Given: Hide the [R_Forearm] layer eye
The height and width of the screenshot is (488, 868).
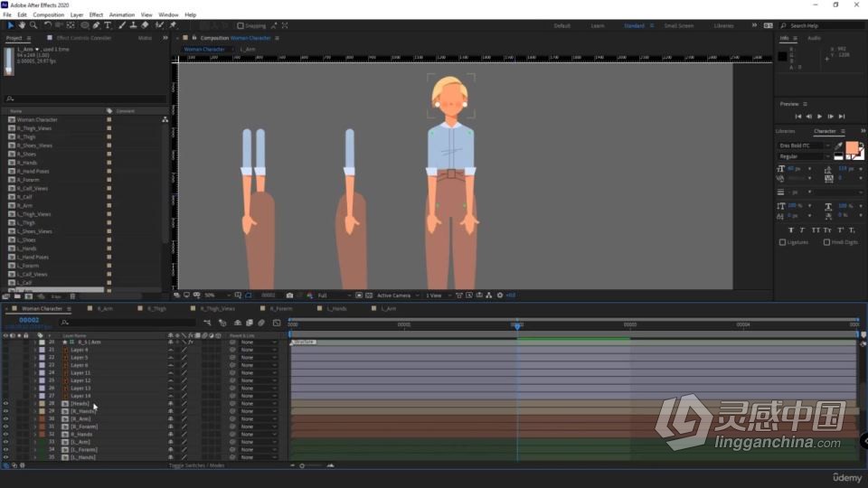Looking at the screenshot, I should [5, 427].
